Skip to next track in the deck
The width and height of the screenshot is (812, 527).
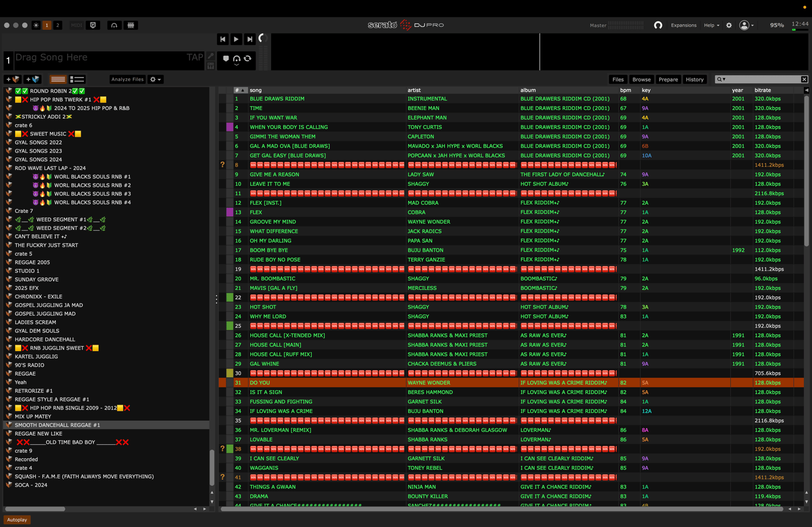click(250, 39)
